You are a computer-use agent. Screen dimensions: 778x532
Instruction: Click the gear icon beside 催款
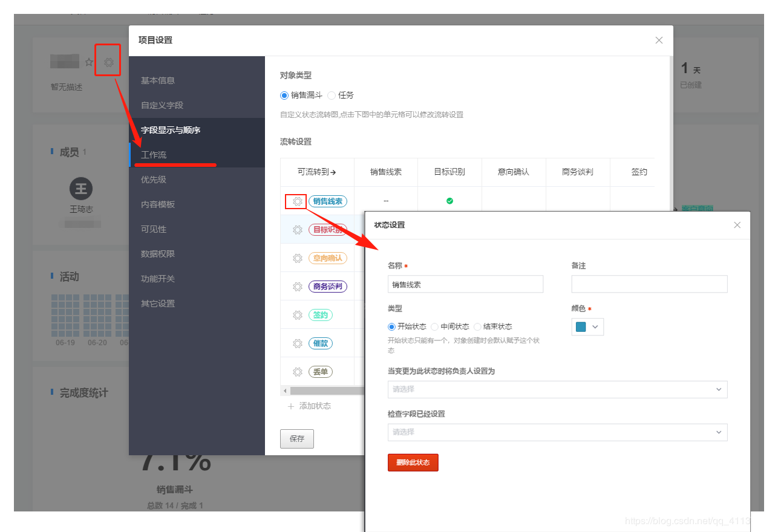click(297, 343)
